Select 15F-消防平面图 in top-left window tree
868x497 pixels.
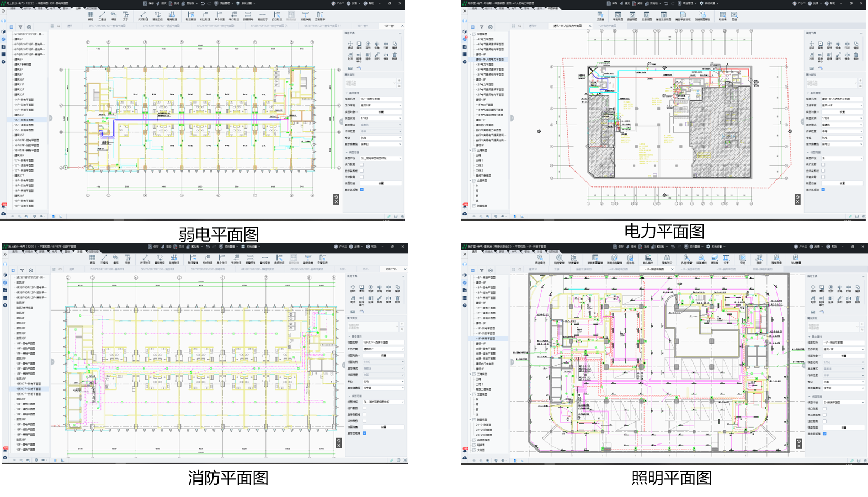24,125
